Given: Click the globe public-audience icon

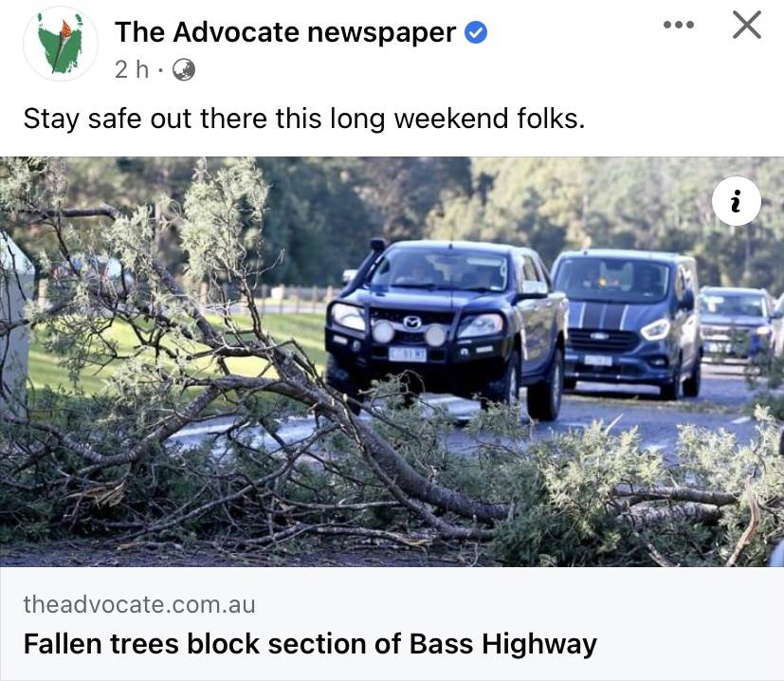Looking at the screenshot, I should 184,69.
